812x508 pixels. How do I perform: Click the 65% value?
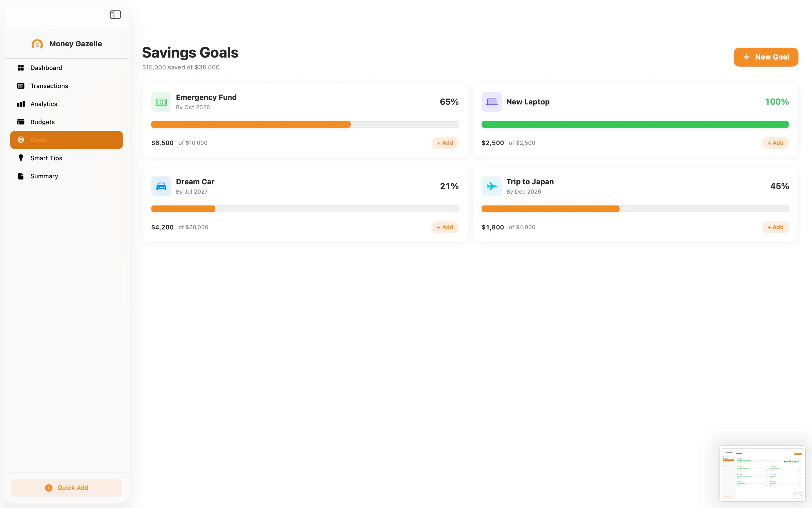[449, 102]
